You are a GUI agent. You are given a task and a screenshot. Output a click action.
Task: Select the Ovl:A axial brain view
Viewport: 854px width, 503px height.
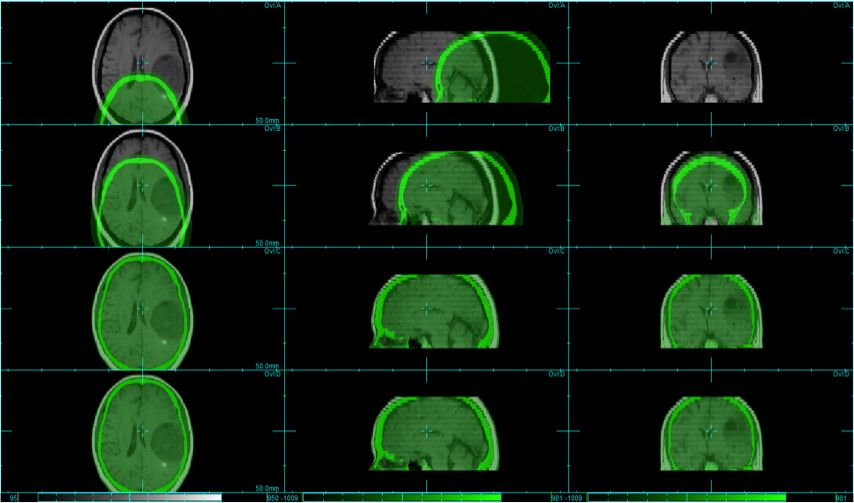(x=142, y=63)
